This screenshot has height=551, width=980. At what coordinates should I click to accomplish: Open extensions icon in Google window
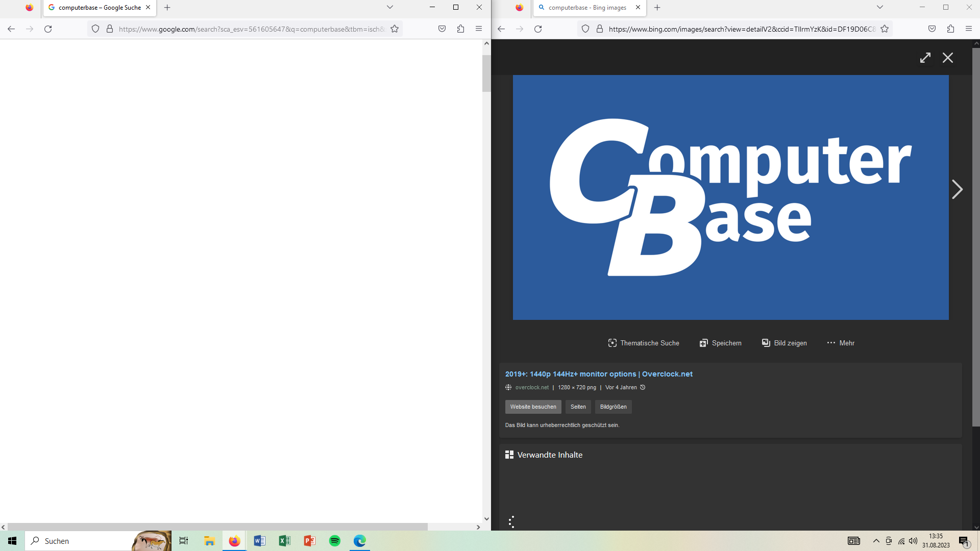tap(460, 29)
